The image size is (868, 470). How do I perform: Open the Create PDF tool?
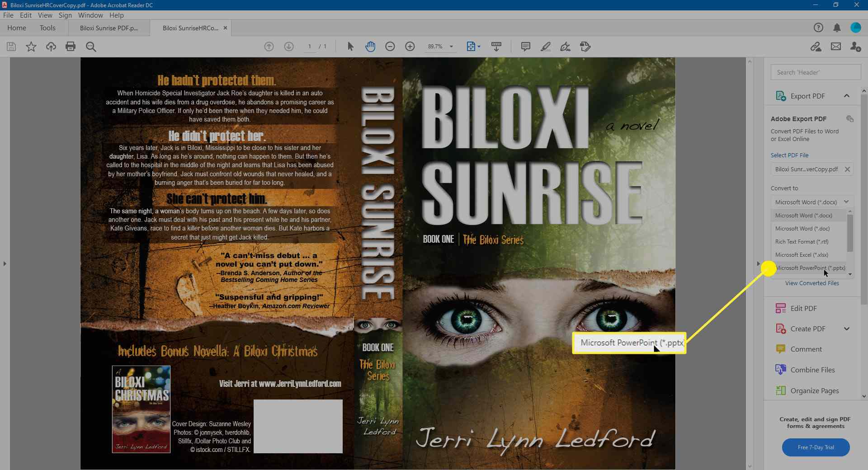807,329
